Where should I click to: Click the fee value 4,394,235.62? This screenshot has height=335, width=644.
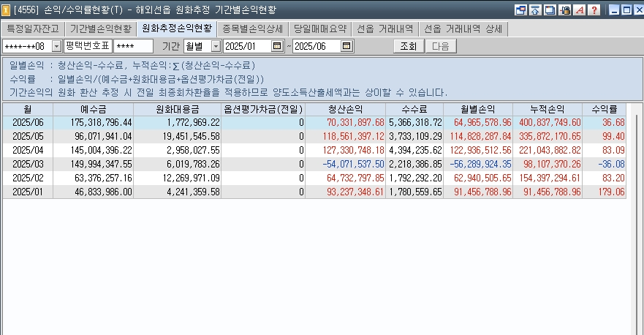click(416, 151)
